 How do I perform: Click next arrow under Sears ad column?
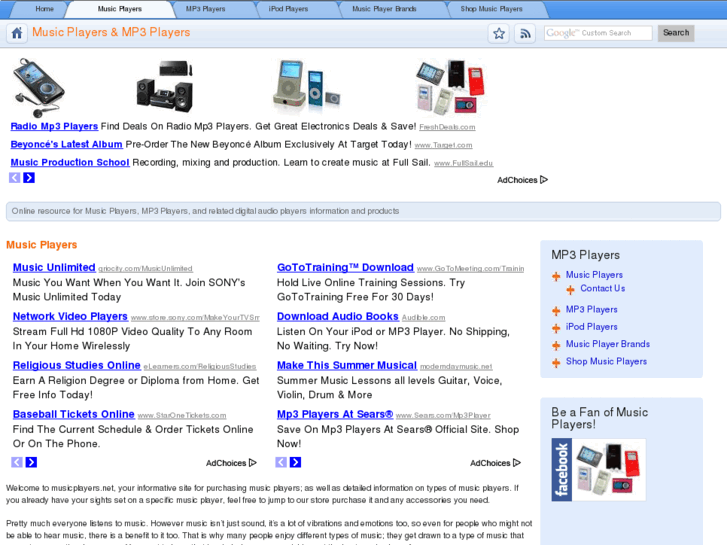point(295,462)
